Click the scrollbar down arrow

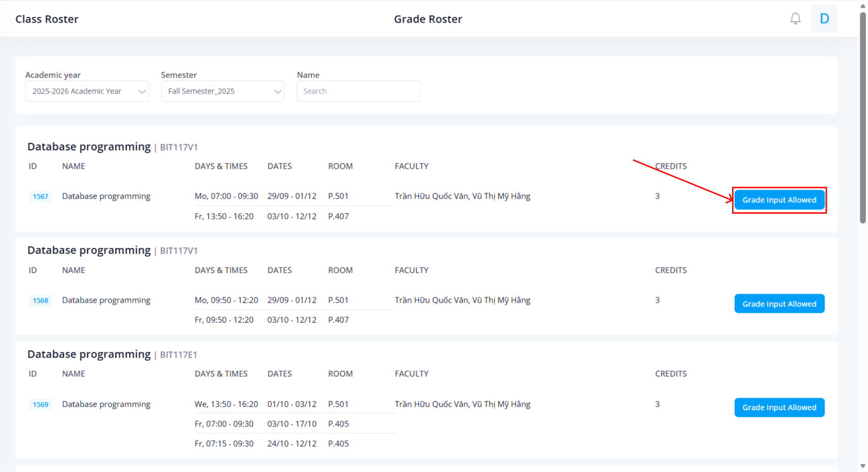pyautogui.click(x=862, y=466)
